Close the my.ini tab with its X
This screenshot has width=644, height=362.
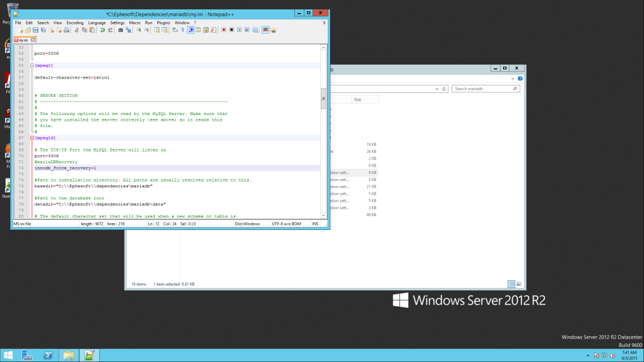click(x=33, y=40)
